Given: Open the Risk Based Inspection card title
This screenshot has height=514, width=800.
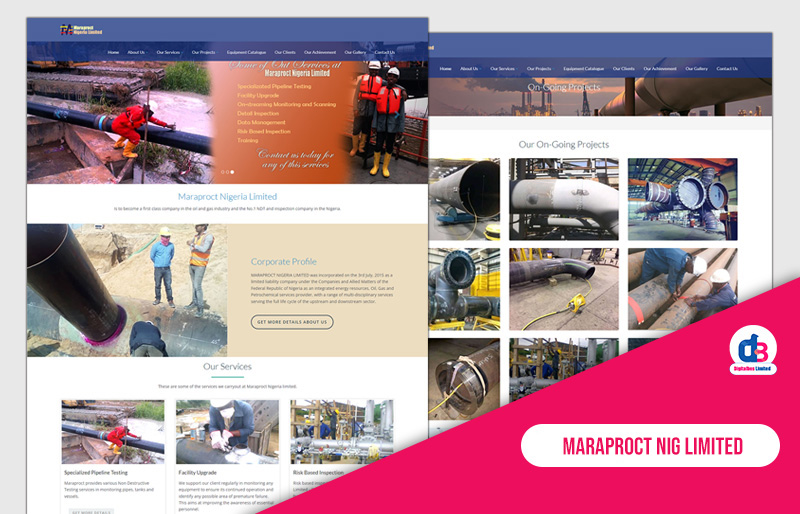Looking at the screenshot, I should [x=318, y=473].
